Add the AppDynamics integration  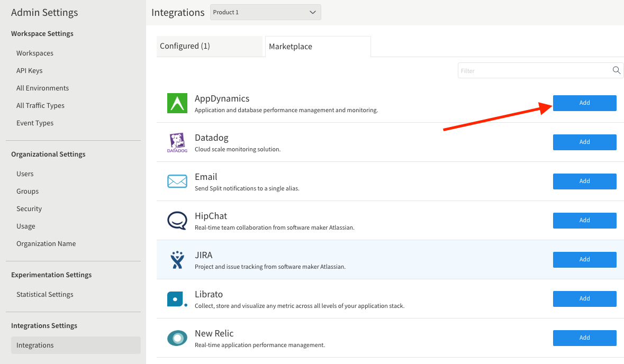[x=584, y=103]
